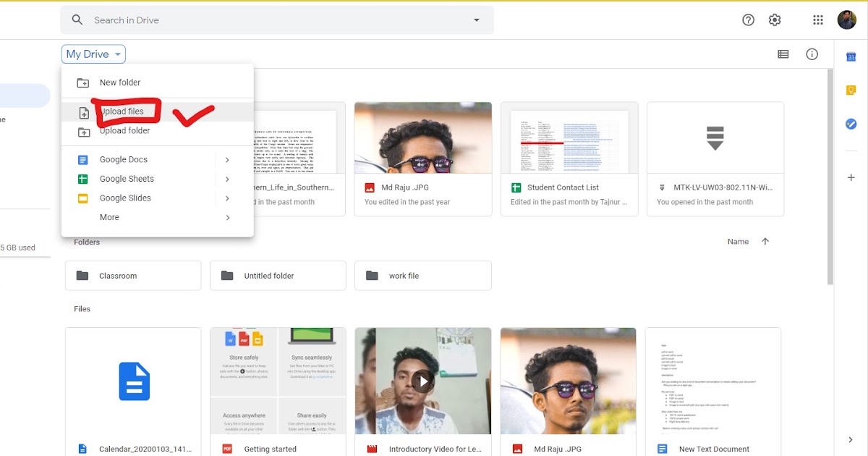Open Google Keep from the side panel
The width and height of the screenshot is (868, 456).
[x=851, y=90]
